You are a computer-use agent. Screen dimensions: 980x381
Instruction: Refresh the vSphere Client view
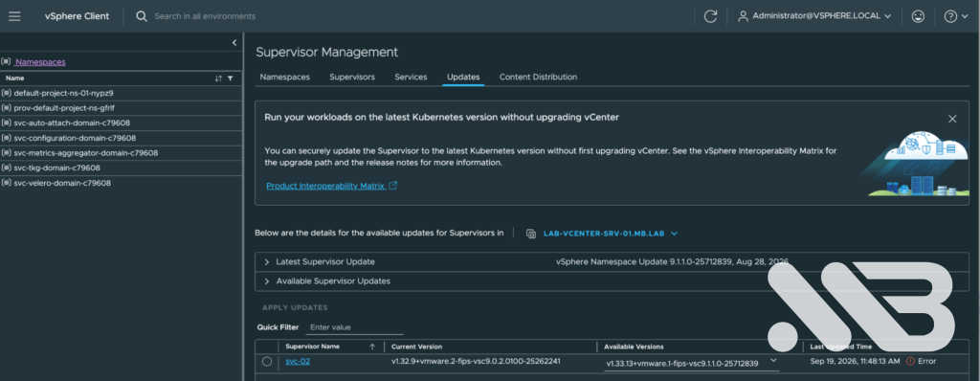[x=710, y=16]
